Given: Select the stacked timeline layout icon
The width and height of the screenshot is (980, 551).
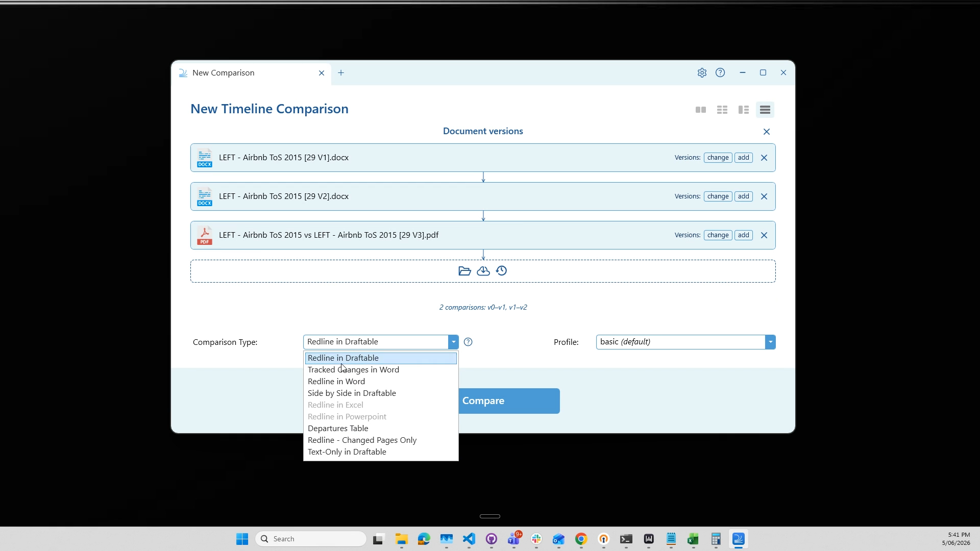Looking at the screenshot, I should point(765,110).
